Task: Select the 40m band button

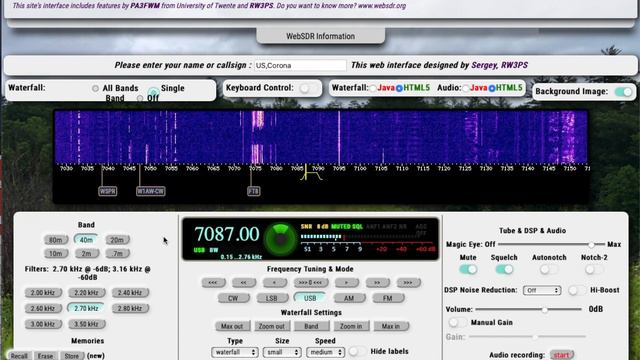Action: pos(86,240)
